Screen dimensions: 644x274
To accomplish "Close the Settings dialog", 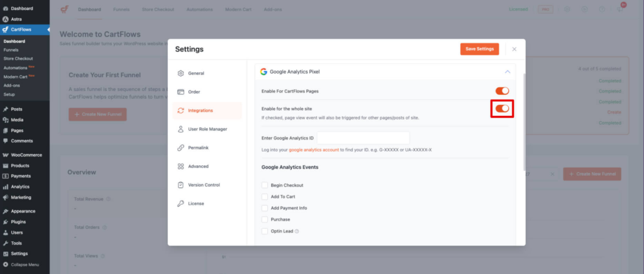I will coord(514,49).
